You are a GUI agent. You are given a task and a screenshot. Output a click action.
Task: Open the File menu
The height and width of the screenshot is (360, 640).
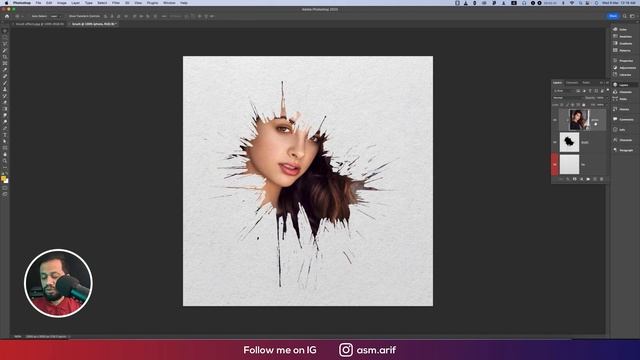[x=38, y=3]
